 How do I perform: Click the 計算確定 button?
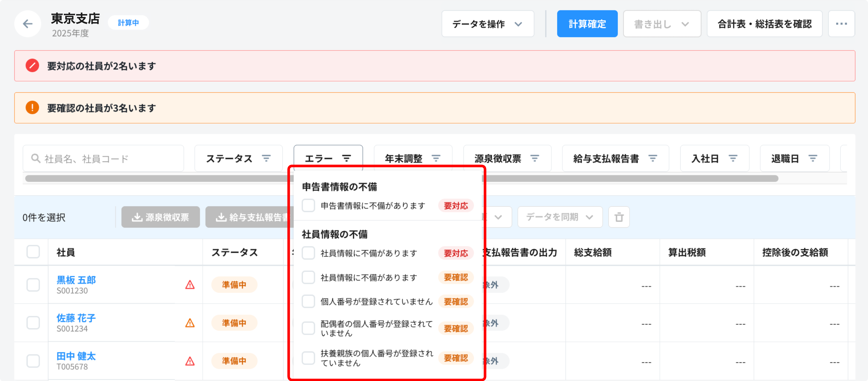click(x=587, y=24)
